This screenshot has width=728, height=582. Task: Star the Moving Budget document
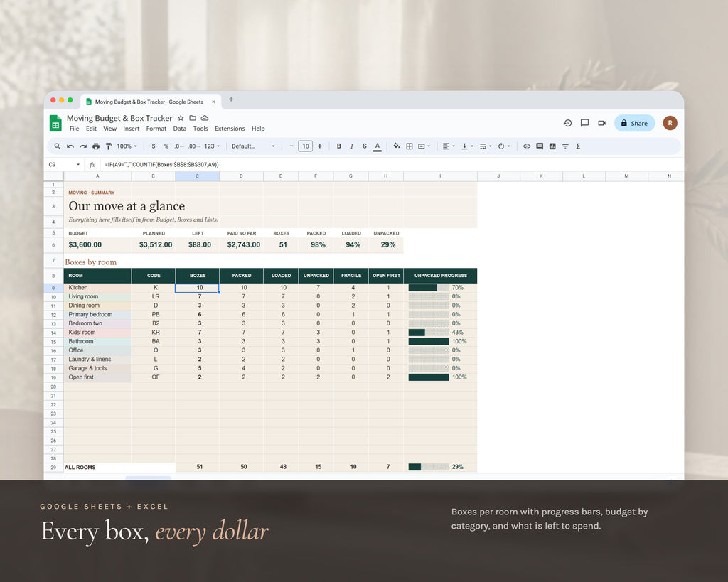point(181,118)
